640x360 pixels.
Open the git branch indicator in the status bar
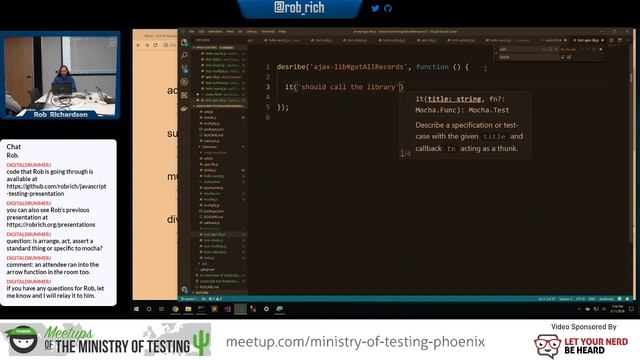(x=190, y=299)
